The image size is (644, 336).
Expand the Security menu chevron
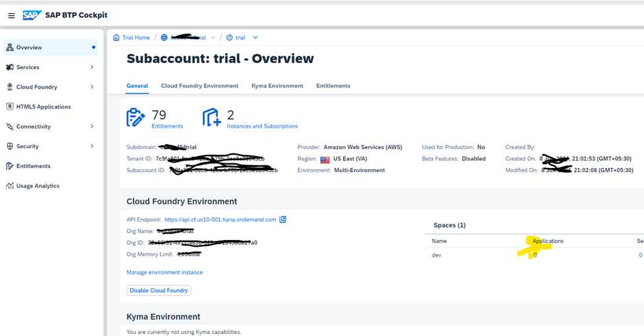click(x=92, y=146)
